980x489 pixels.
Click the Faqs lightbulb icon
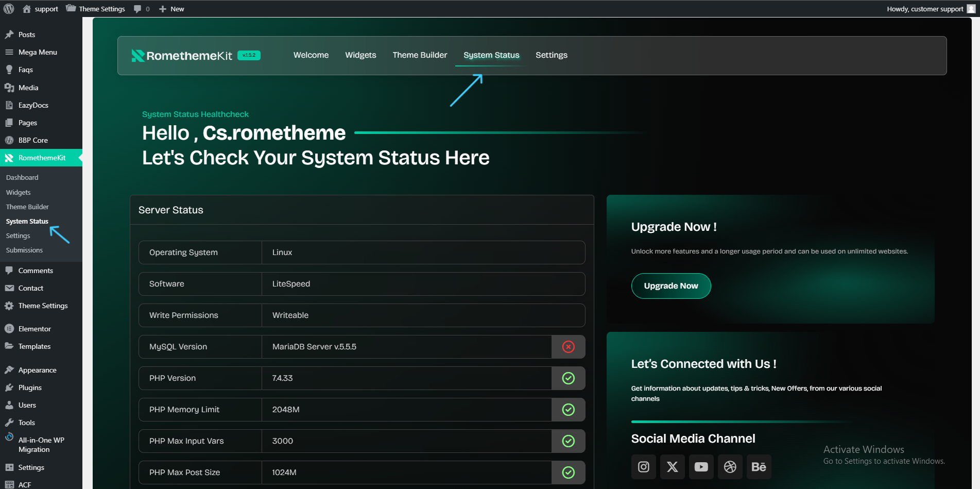pyautogui.click(x=9, y=70)
